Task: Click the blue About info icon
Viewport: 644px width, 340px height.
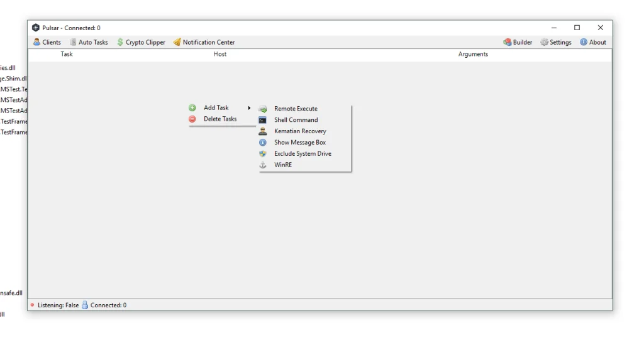Action: [x=584, y=42]
